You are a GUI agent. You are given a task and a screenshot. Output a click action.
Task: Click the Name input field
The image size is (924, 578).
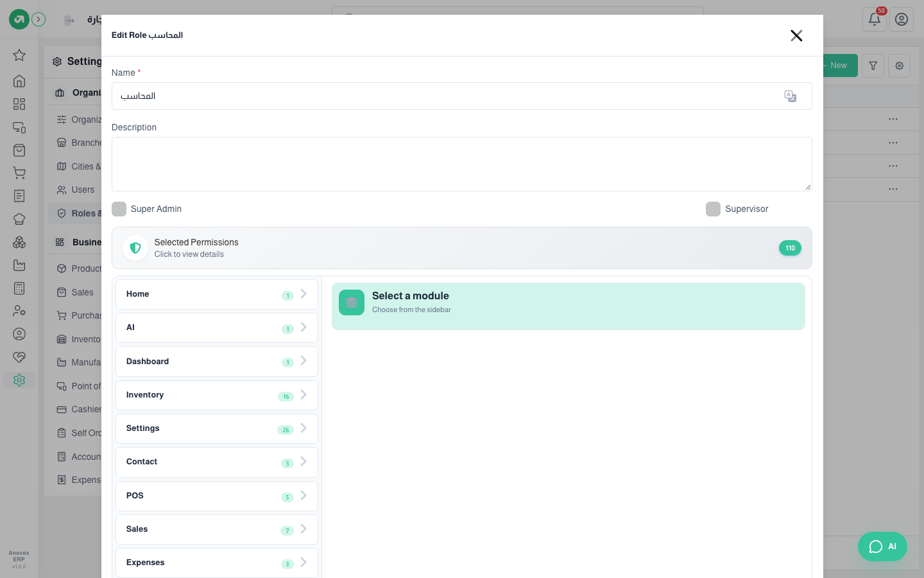click(462, 96)
